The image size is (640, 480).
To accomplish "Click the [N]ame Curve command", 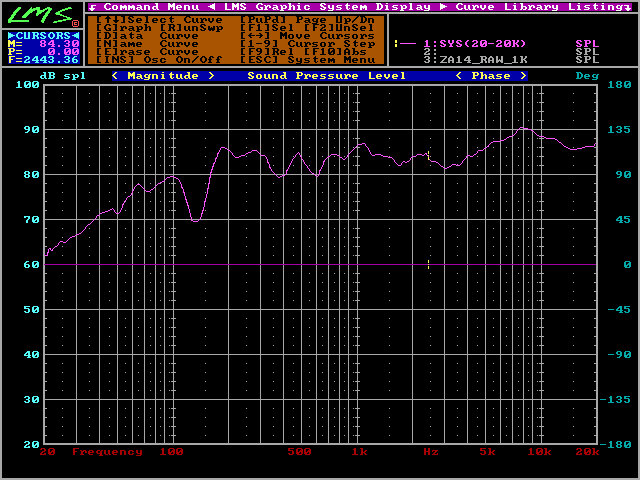I will coord(147,44).
